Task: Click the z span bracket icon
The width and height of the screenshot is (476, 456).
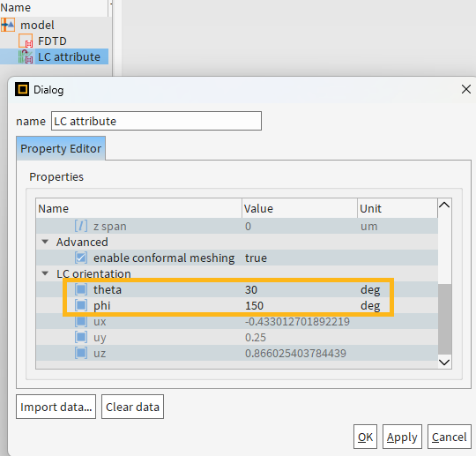Action: tap(81, 226)
